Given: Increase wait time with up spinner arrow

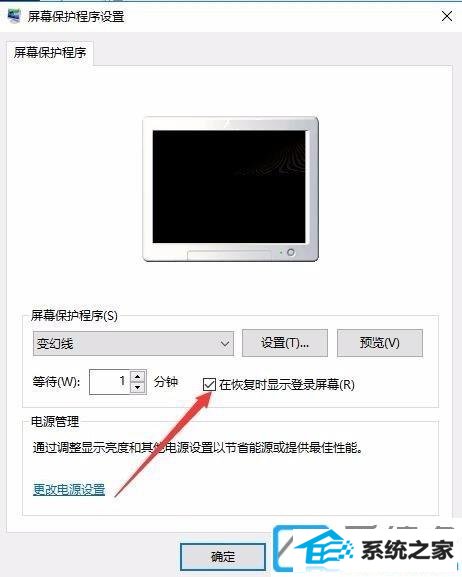Looking at the screenshot, I should pos(138,376).
